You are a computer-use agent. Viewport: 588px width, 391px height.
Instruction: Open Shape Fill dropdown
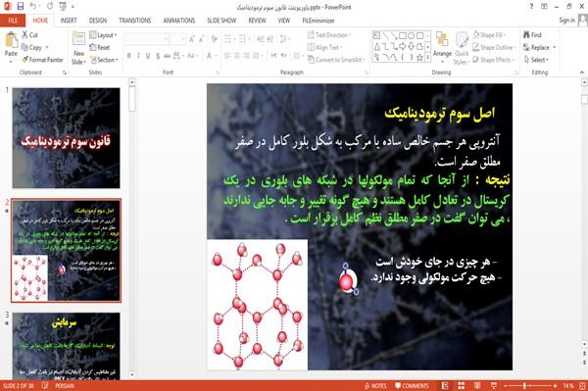[x=489, y=35]
